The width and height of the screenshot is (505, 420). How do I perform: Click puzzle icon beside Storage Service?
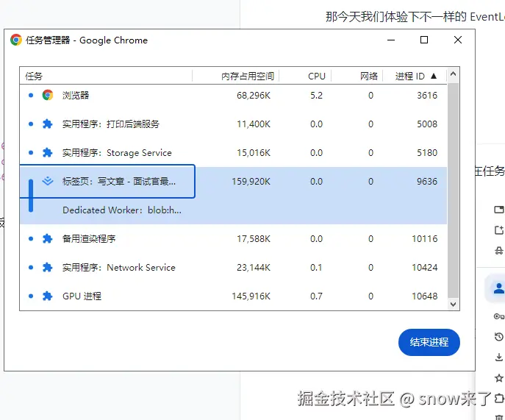tap(47, 152)
